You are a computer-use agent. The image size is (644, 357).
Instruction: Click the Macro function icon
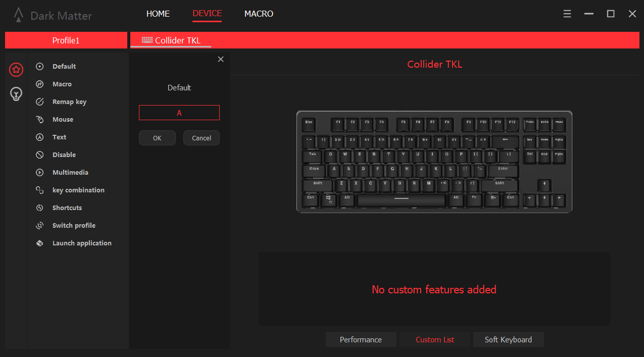(x=40, y=84)
